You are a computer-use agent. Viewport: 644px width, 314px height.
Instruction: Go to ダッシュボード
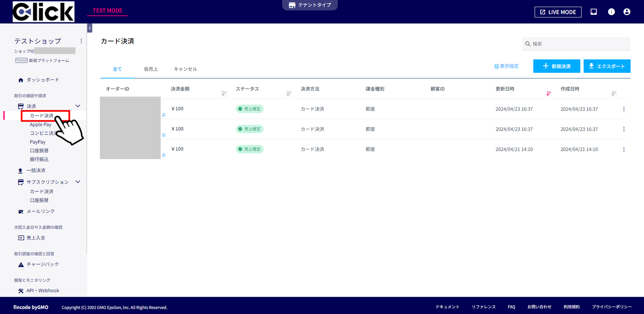[x=42, y=80]
